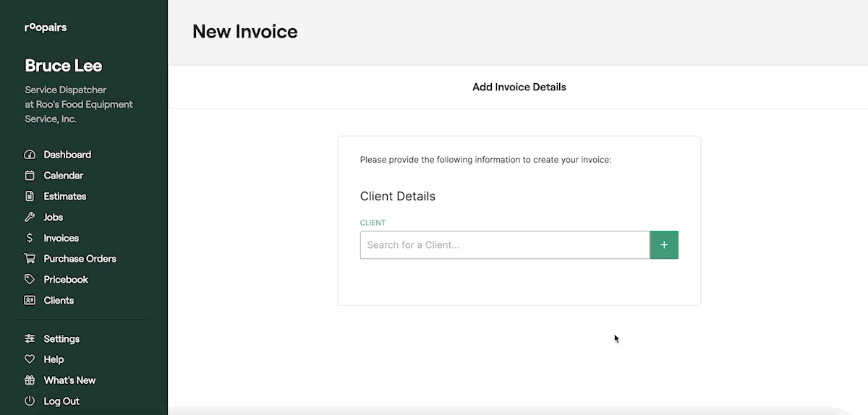This screenshot has height=415, width=868.
Task: Select the Add Invoice Details step
Action: 519,87
